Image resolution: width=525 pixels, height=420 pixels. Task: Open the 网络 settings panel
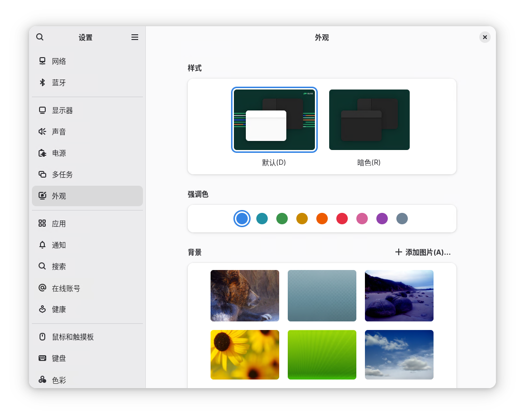59,61
